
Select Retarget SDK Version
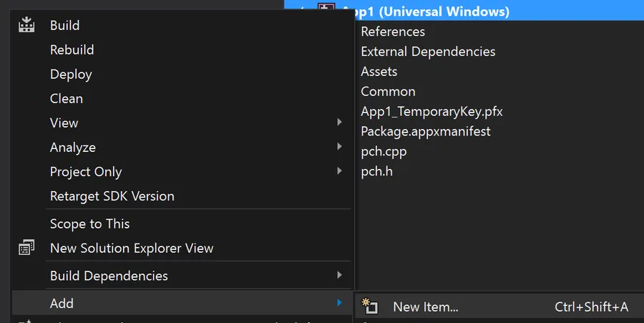(112, 196)
